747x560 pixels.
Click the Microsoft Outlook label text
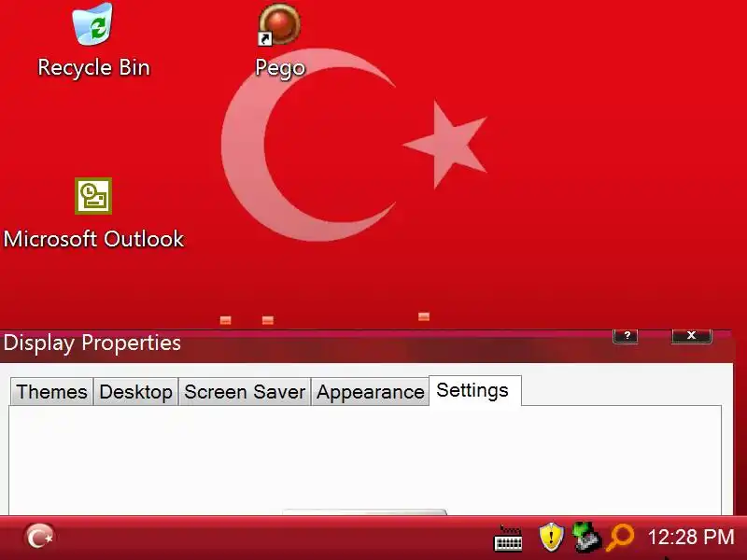94,239
